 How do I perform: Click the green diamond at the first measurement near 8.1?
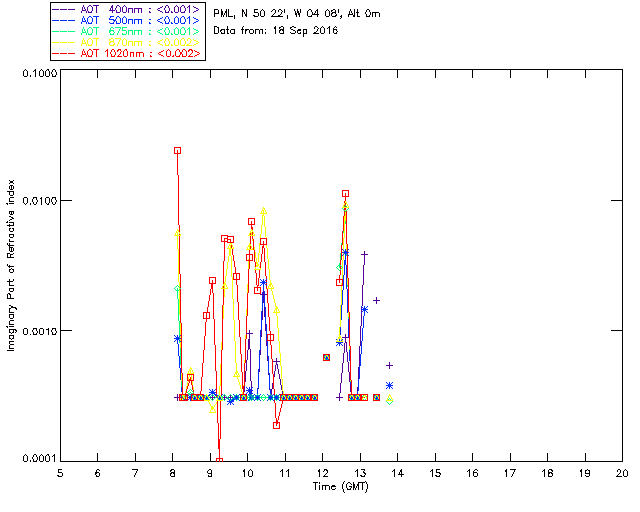[x=177, y=289]
